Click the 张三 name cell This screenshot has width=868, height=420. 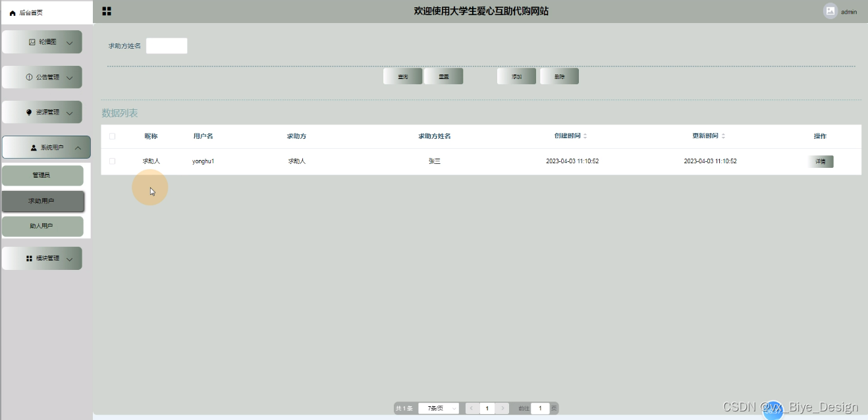coord(434,161)
